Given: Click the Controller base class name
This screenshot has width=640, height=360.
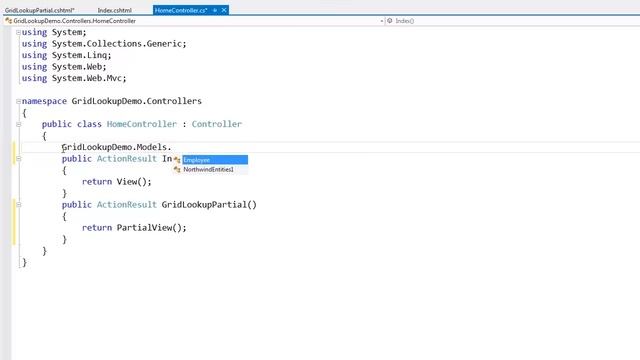Looking at the screenshot, I should coord(216,124).
